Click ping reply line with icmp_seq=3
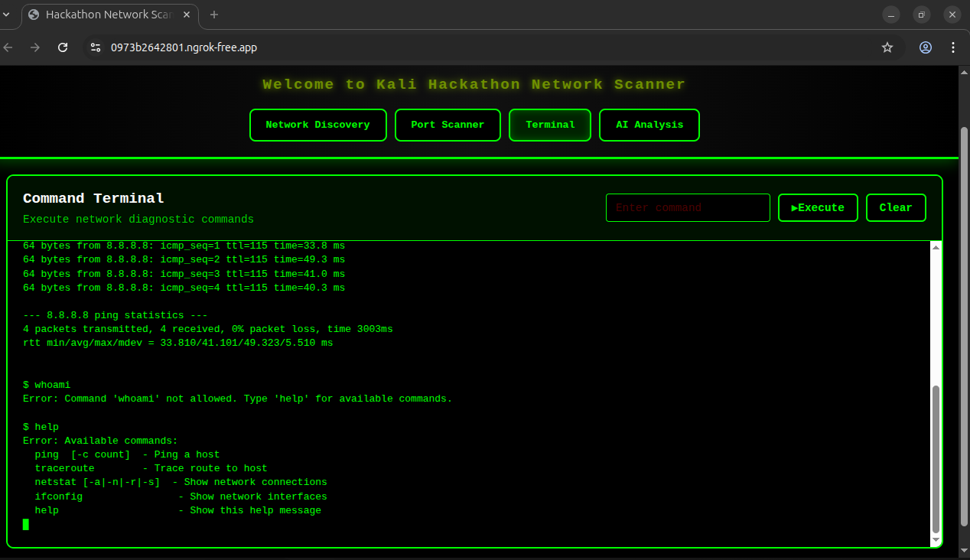Viewport: 970px width, 560px height. pos(184,274)
